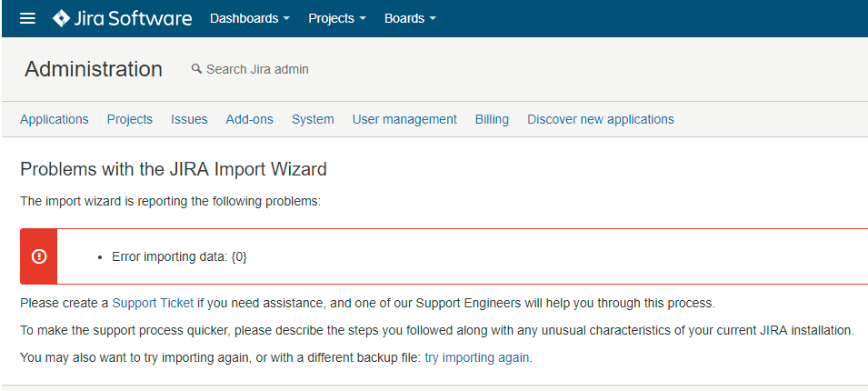Click the Jira Software logo
Screen dimensions: 868x391
point(123,18)
